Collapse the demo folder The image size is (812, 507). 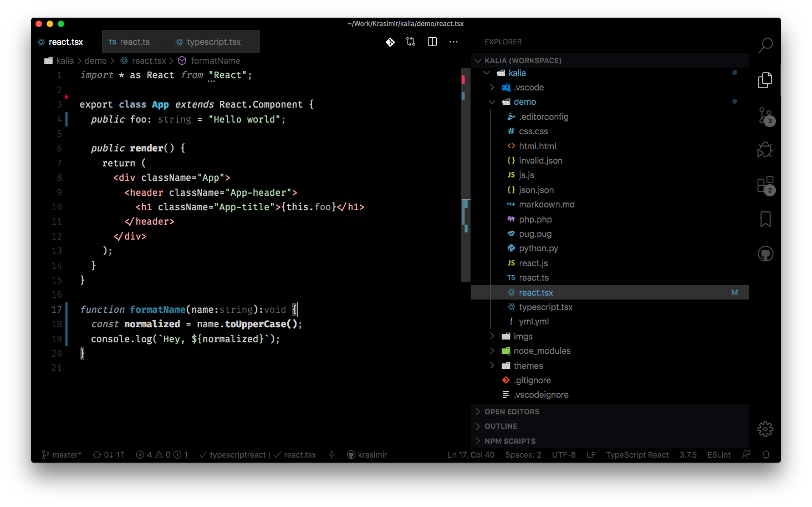click(x=524, y=102)
